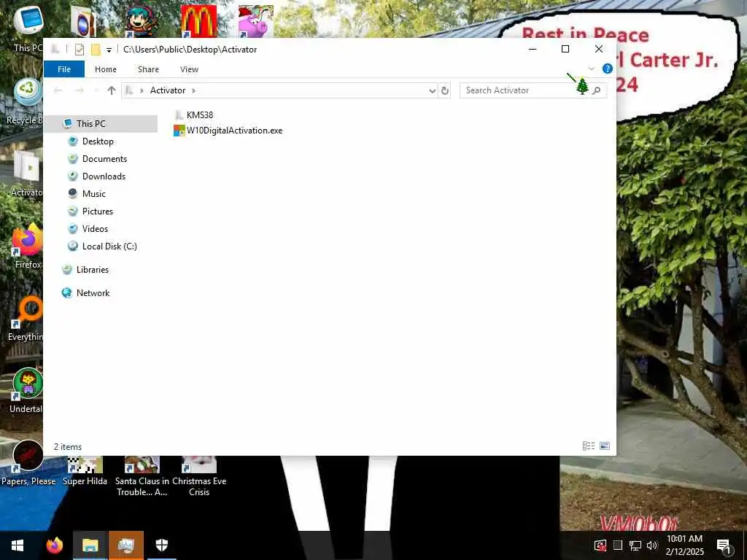This screenshot has height=560, width=747.
Task: Refresh the Activator folder view
Action: [x=445, y=90]
